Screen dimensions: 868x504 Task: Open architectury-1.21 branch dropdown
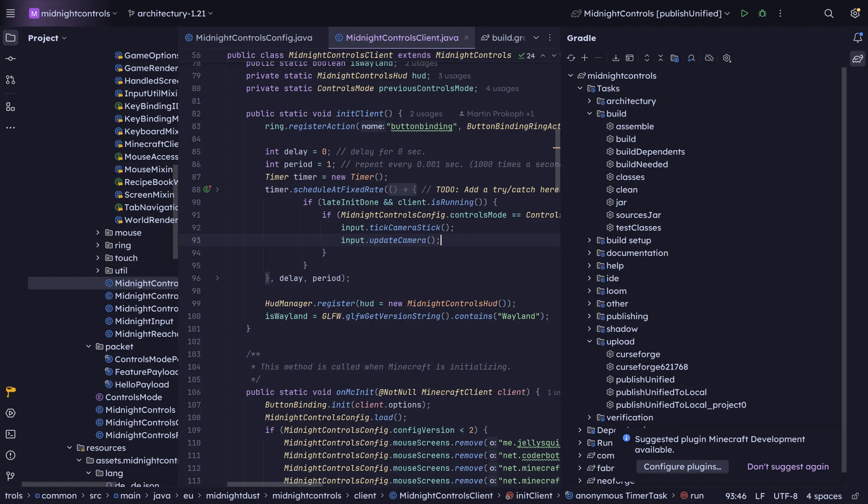[x=171, y=14]
